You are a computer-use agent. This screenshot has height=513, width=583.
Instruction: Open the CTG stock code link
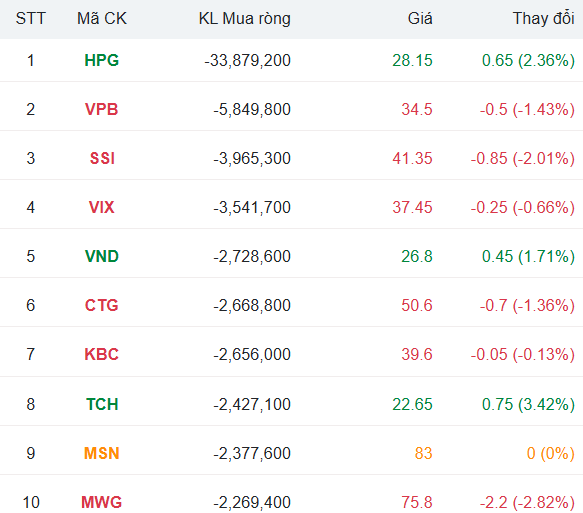[102, 305]
